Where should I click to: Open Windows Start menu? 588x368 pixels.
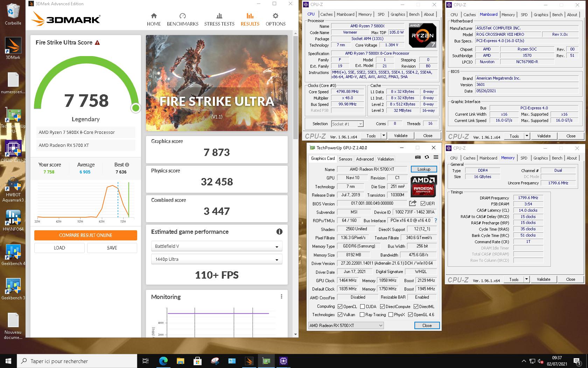[x=8, y=361]
